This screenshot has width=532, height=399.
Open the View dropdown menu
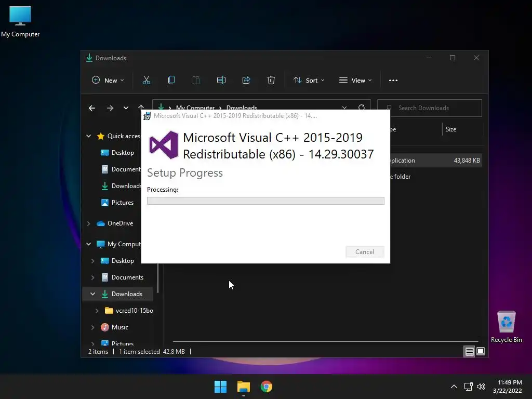[x=355, y=81]
